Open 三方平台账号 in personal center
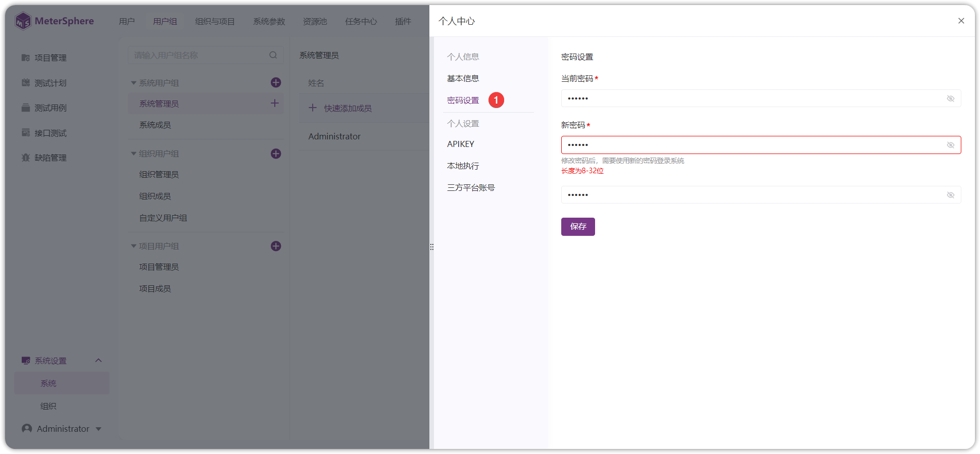 coord(471,187)
